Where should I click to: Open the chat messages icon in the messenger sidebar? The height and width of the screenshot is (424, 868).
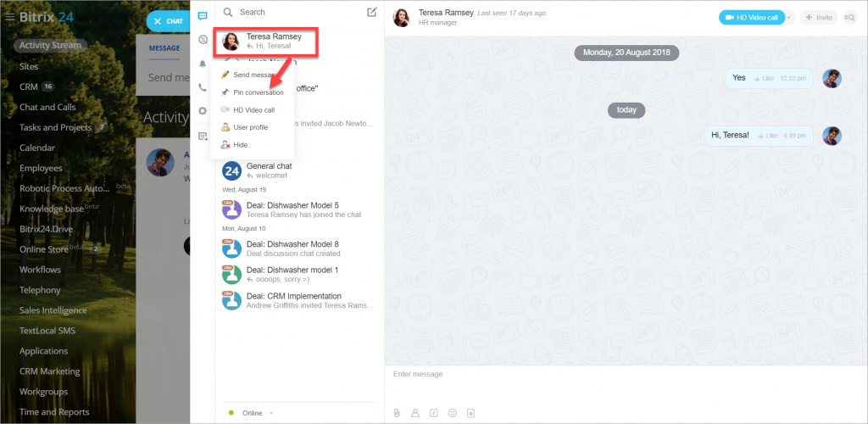(x=203, y=16)
